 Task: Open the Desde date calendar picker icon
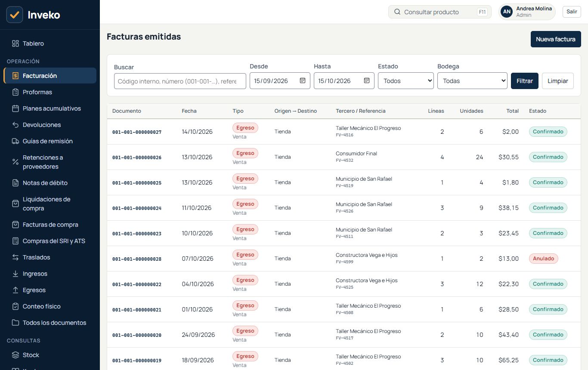coord(303,80)
